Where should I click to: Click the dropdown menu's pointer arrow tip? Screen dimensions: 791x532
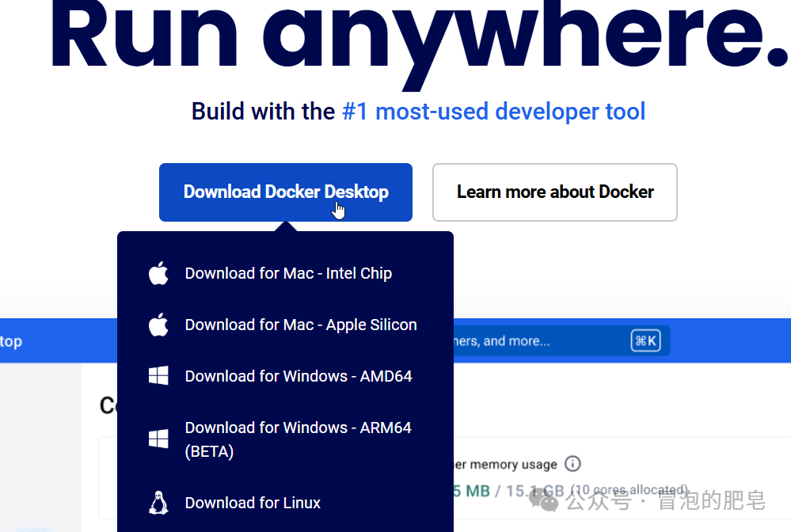(285, 226)
